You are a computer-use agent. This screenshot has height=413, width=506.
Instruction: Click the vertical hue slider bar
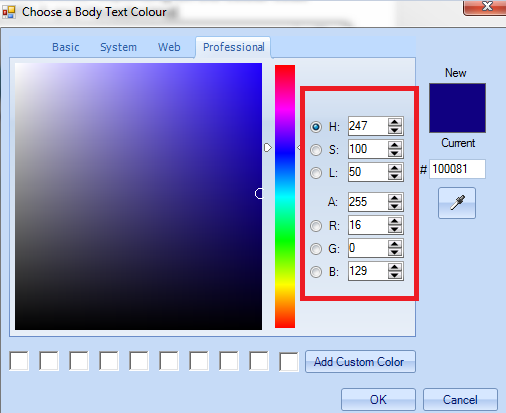(x=285, y=196)
